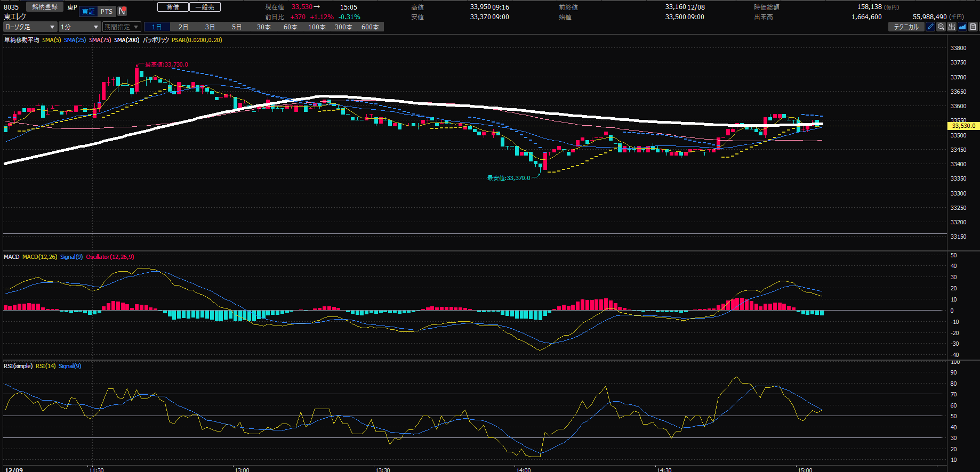Click the 銘柄登録 button
Screen dimensions: 980x472
(x=45, y=7)
